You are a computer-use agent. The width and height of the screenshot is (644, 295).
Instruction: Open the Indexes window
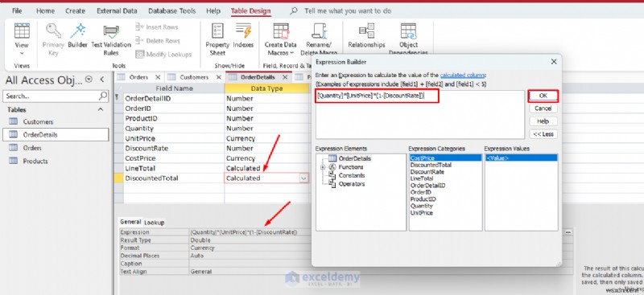tap(243, 36)
